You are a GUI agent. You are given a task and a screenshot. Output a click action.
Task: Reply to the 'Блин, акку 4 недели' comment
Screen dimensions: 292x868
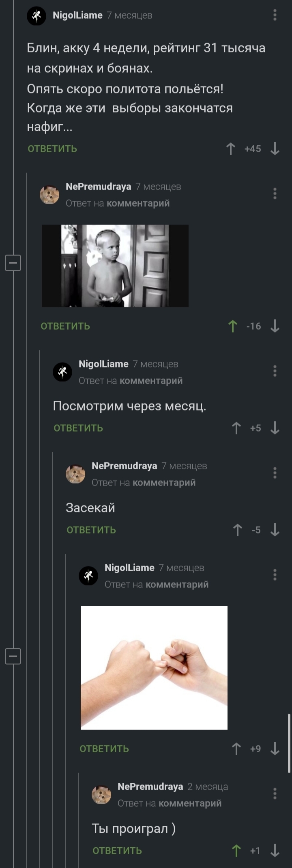[52, 149]
